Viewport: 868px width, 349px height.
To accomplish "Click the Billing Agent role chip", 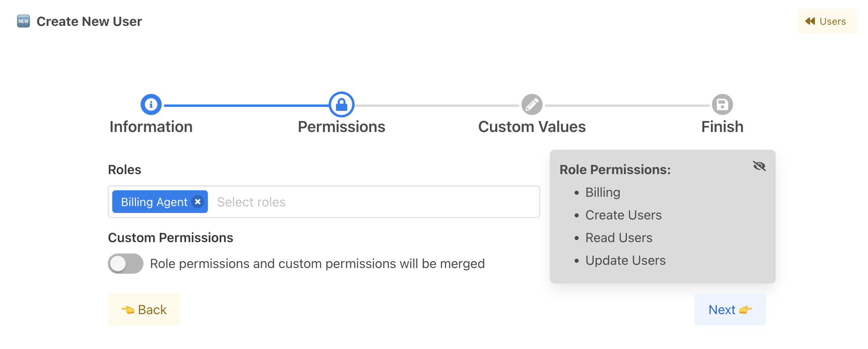I will pos(154,202).
